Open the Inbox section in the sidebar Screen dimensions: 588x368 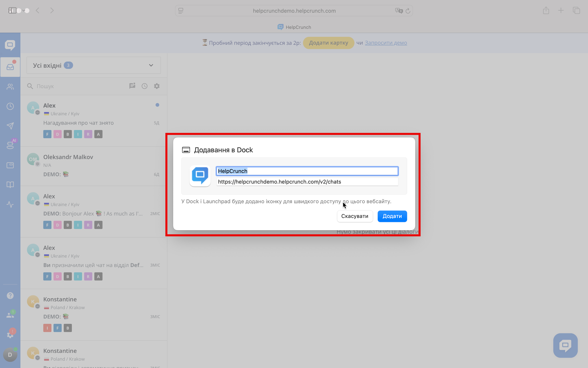(x=10, y=67)
